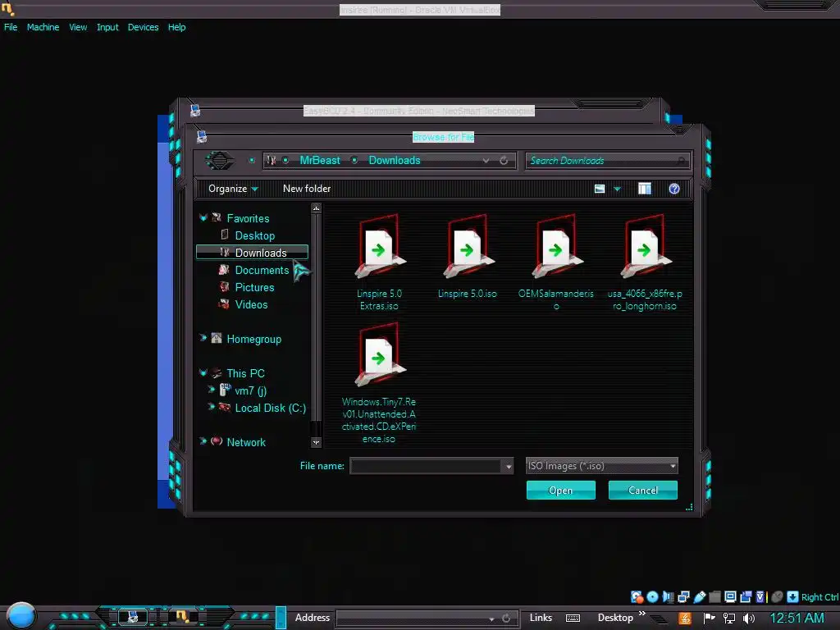840x630 pixels.
Task: Expand the Homegroup tree node
Action: pyautogui.click(x=203, y=338)
